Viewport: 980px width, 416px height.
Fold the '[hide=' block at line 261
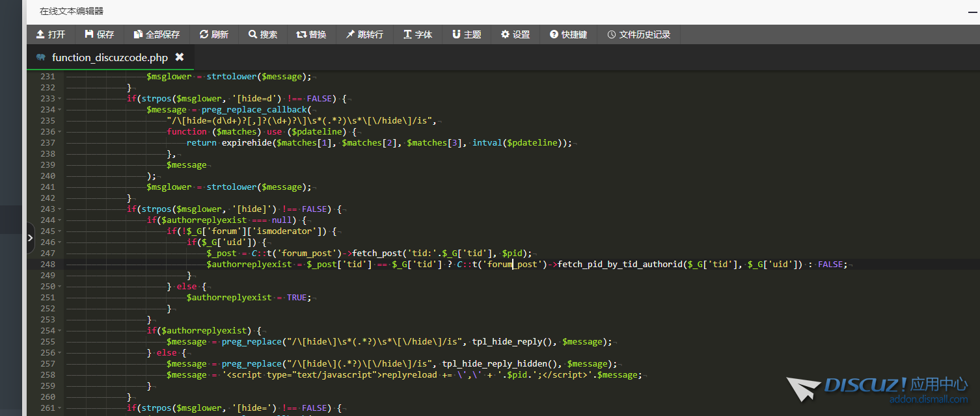click(60, 408)
